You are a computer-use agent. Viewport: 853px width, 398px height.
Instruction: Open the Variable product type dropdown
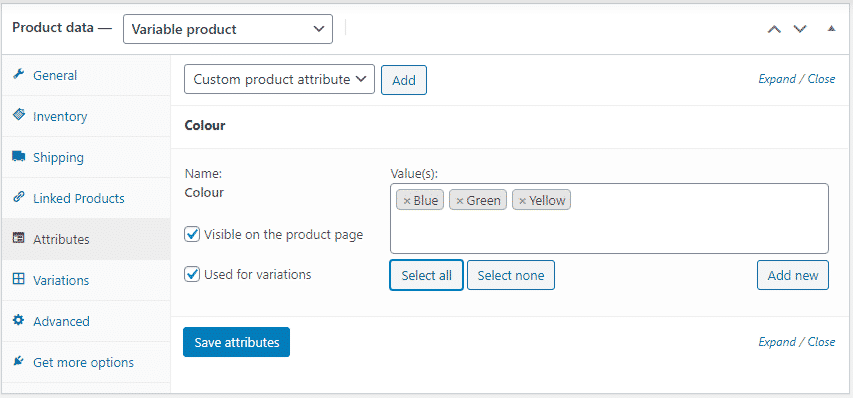[228, 29]
